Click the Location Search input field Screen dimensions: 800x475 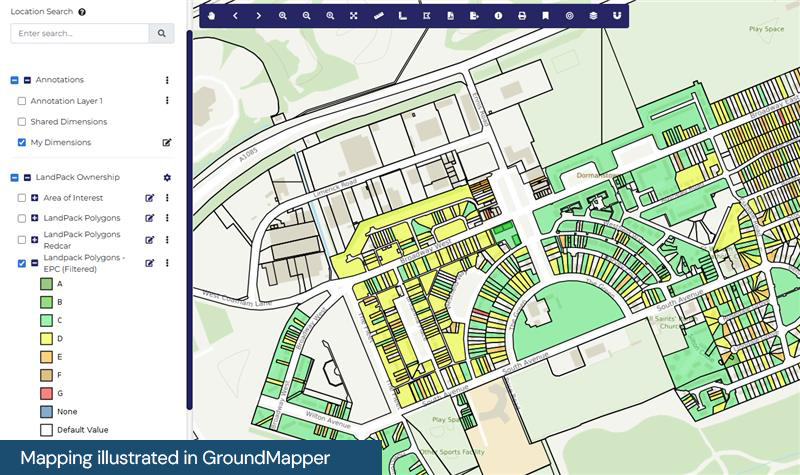79,34
